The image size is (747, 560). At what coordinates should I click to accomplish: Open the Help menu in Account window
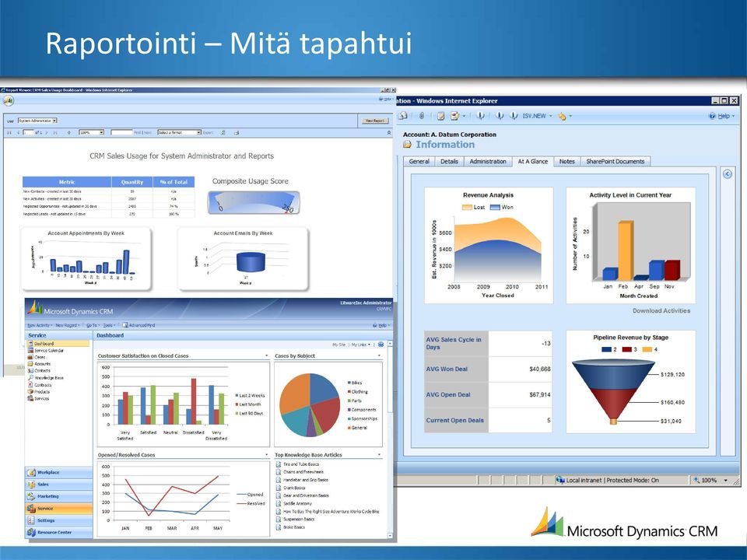(x=722, y=116)
